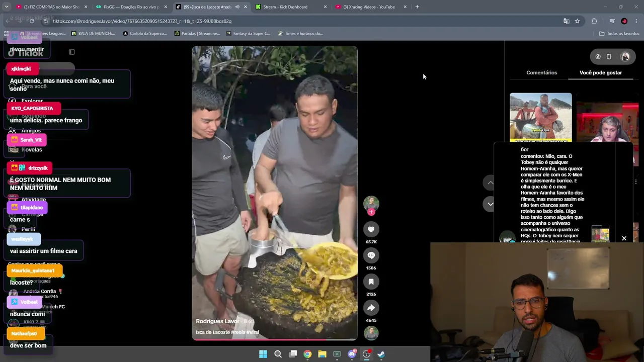Open comments via the speech bubble icon
644x362 pixels.
pos(371,255)
